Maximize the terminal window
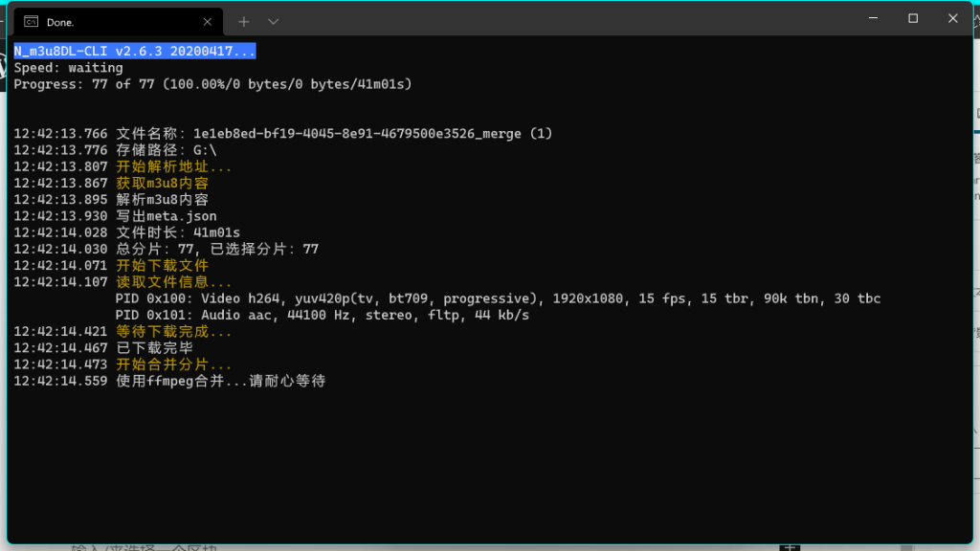 click(x=913, y=18)
